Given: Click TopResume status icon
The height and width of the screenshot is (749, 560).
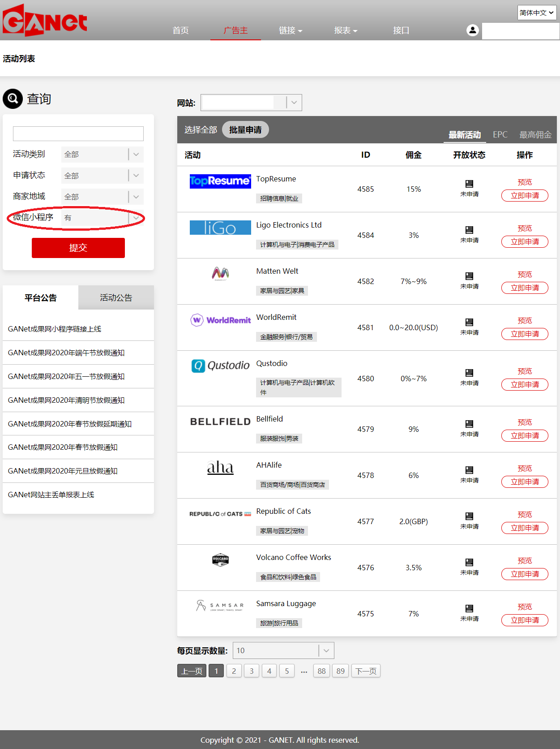Looking at the screenshot, I should click(x=469, y=184).
